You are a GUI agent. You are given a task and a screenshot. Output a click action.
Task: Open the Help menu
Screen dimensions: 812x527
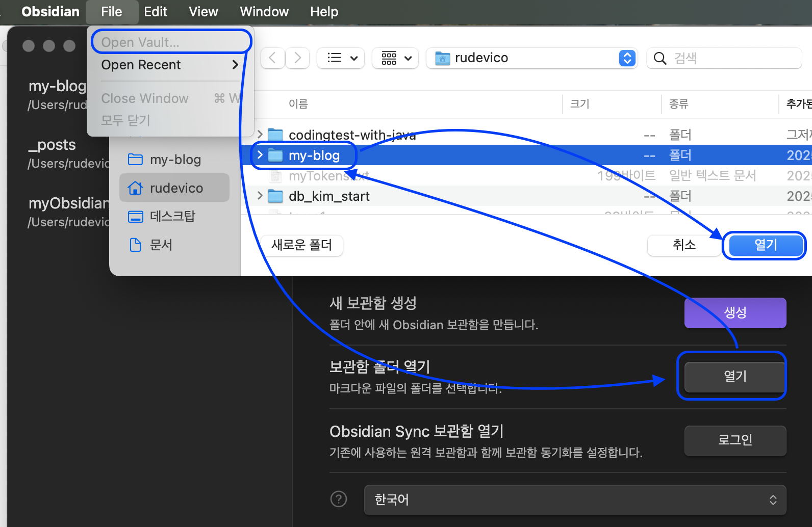(x=324, y=12)
